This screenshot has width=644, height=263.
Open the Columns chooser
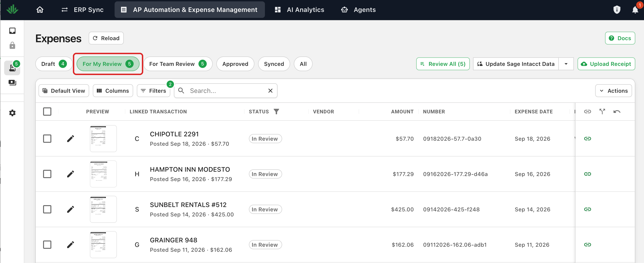113,91
